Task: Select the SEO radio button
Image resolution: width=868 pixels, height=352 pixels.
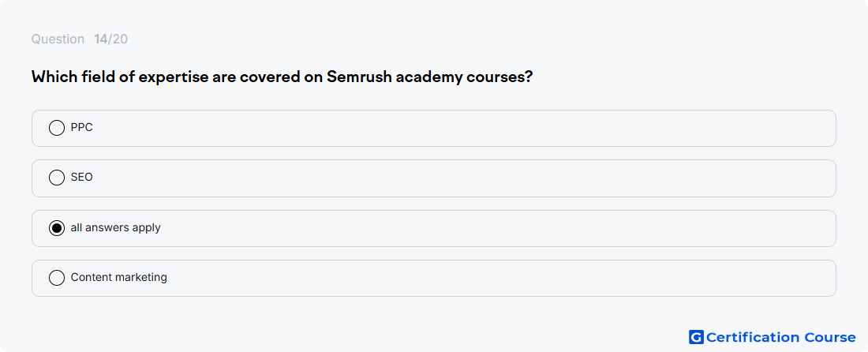Action: tap(57, 178)
